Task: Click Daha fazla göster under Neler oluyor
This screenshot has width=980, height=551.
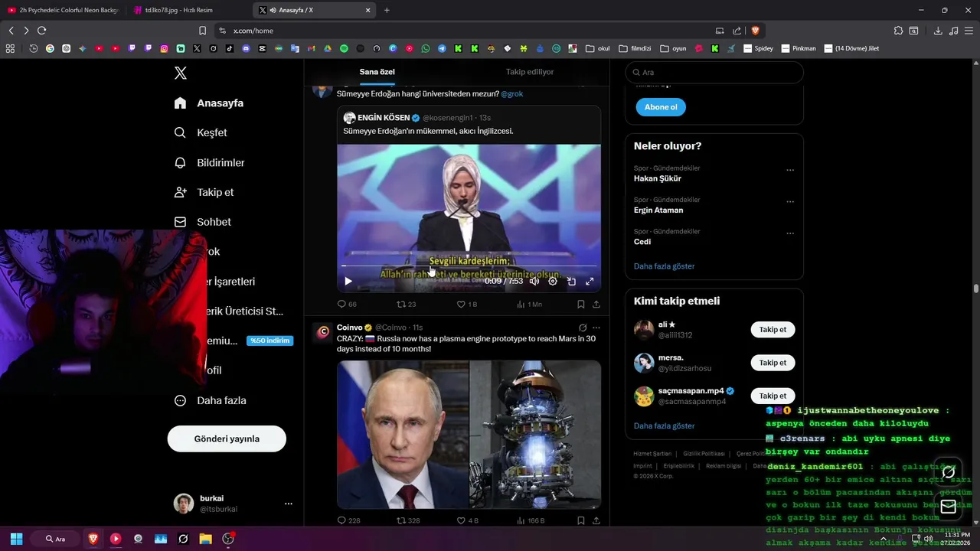Action: point(664,266)
